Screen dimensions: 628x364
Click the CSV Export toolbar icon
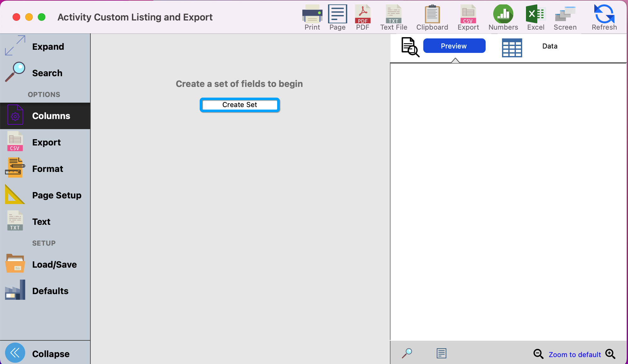pyautogui.click(x=468, y=14)
